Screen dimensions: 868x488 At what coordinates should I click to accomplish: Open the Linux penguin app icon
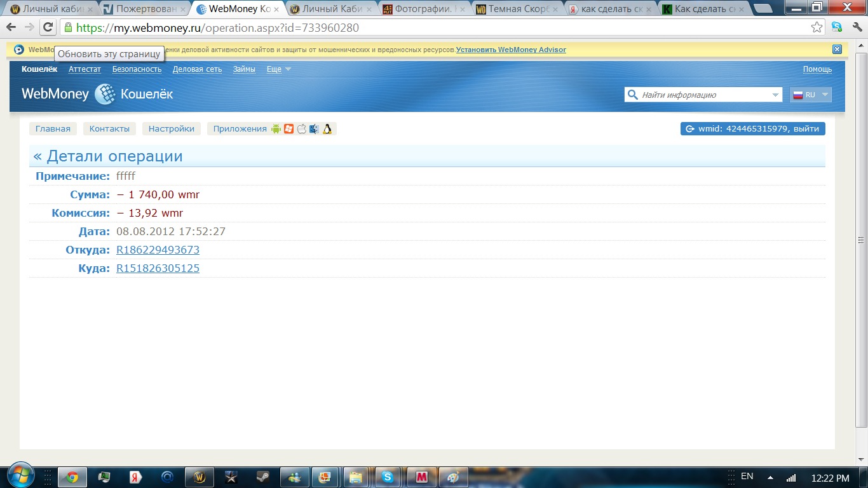click(327, 128)
